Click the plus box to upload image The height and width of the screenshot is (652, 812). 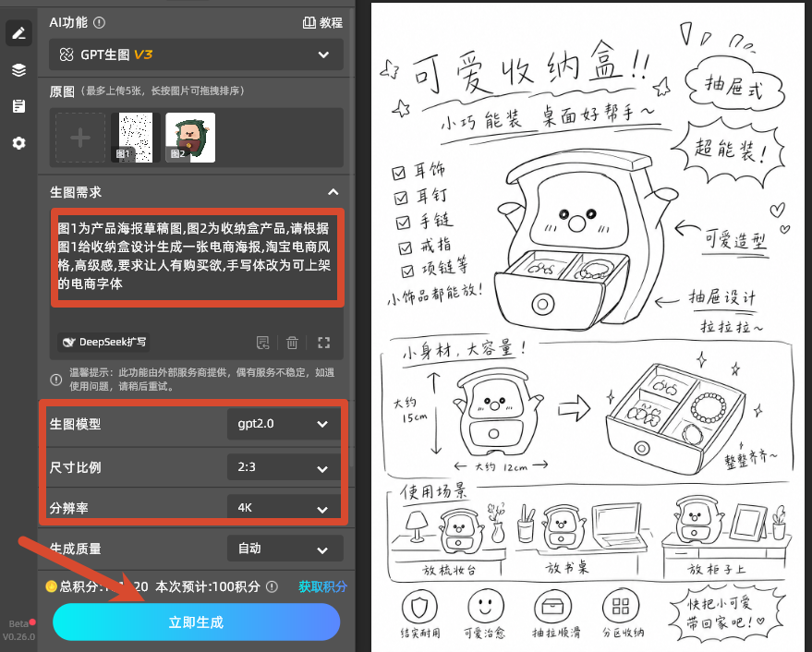coord(80,138)
